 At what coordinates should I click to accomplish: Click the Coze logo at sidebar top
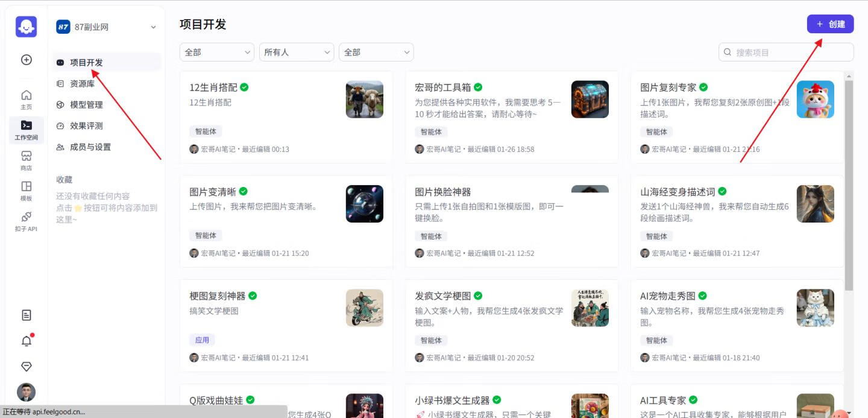[x=26, y=27]
